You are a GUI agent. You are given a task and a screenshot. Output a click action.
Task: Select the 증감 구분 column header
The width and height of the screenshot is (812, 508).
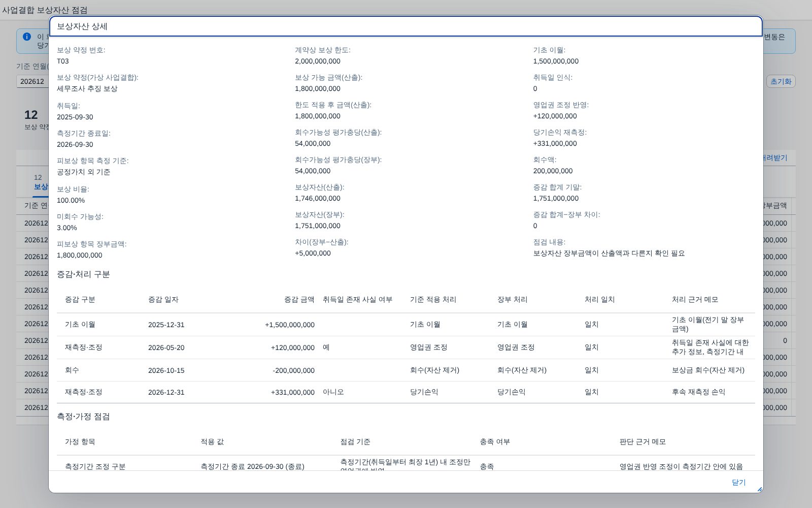coord(80,300)
